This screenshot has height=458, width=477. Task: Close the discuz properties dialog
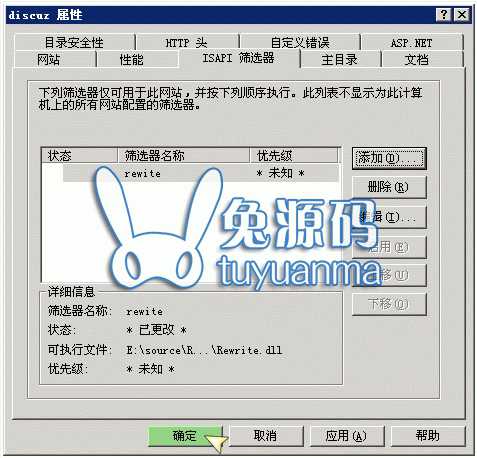462,15
